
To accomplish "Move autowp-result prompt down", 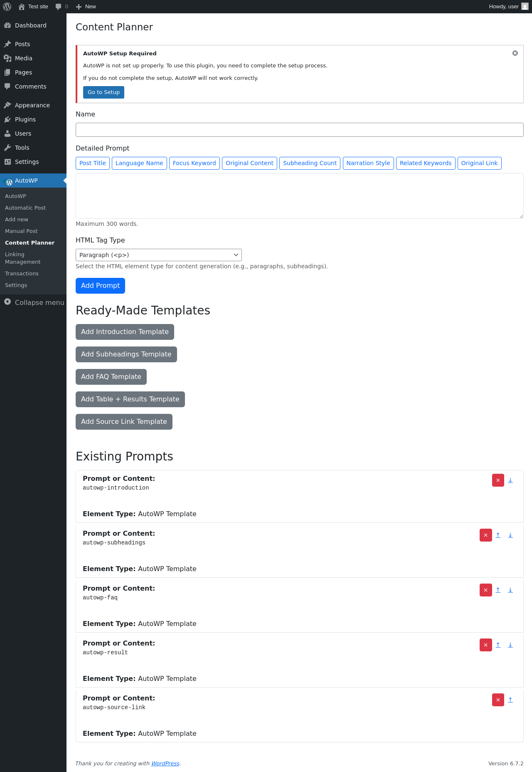I will (x=510, y=645).
